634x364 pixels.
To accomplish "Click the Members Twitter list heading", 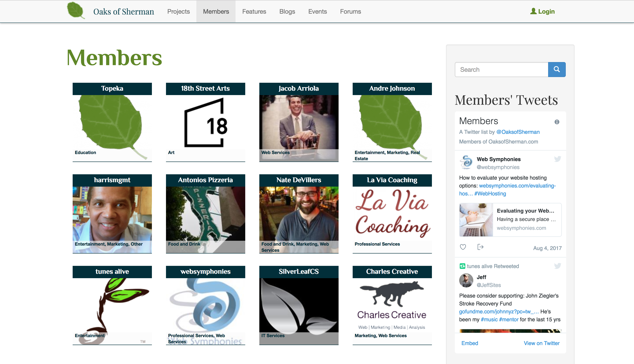I will [479, 121].
